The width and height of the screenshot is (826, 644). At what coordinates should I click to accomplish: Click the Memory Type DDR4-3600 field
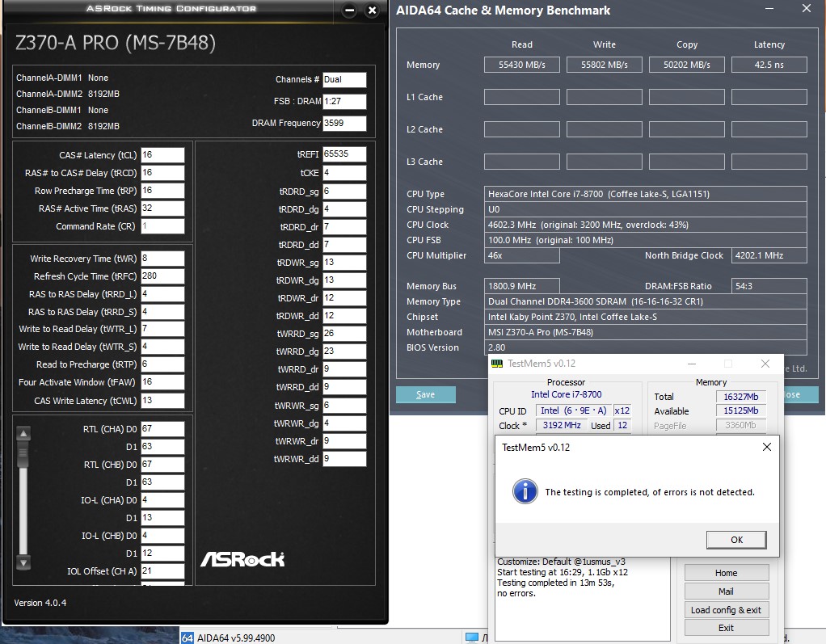pos(645,301)
